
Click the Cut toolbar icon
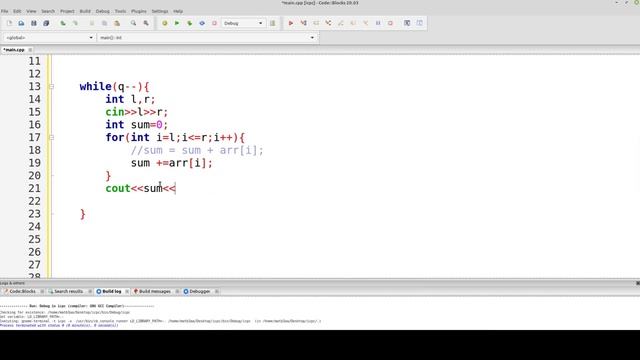tap(92, 23)
